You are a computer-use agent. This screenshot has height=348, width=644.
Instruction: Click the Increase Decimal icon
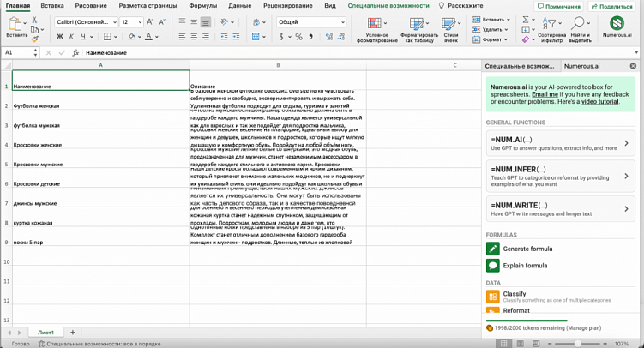[329, 37]
